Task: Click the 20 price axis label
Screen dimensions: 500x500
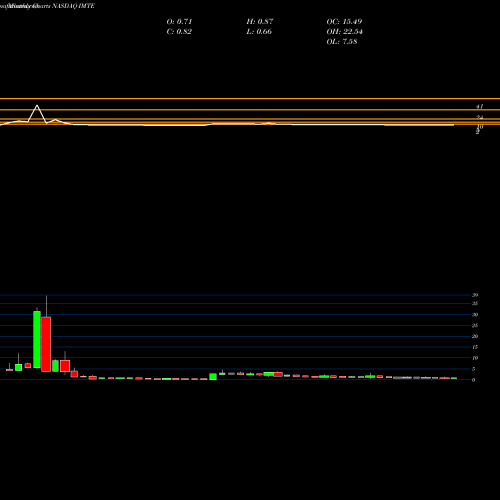Action: [x=475, y=336]
